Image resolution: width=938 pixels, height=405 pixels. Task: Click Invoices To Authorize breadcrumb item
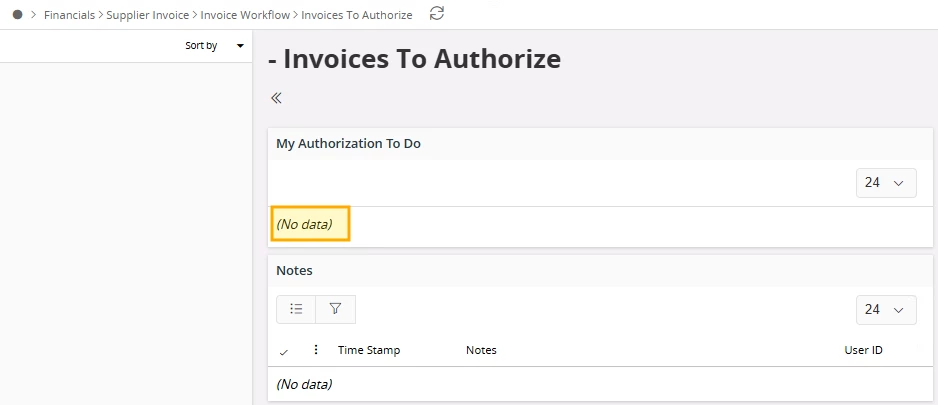[x=356, y=15]
